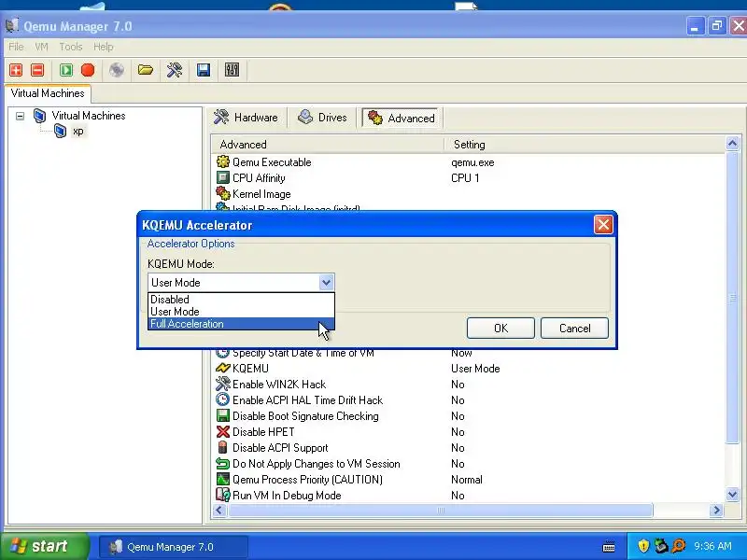Click the Disable Boot Signature Checking floppy icon
The image size is (747, 560).
click(222, 415)
